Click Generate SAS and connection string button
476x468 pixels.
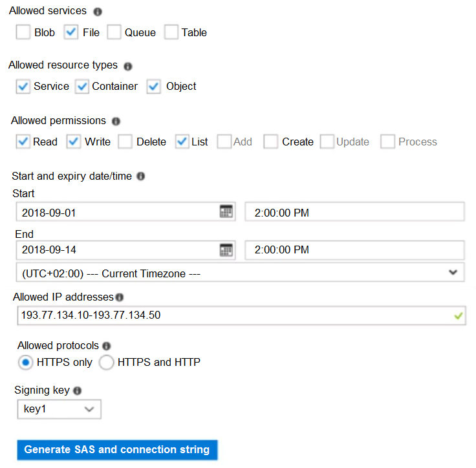[x=117, y=450]
